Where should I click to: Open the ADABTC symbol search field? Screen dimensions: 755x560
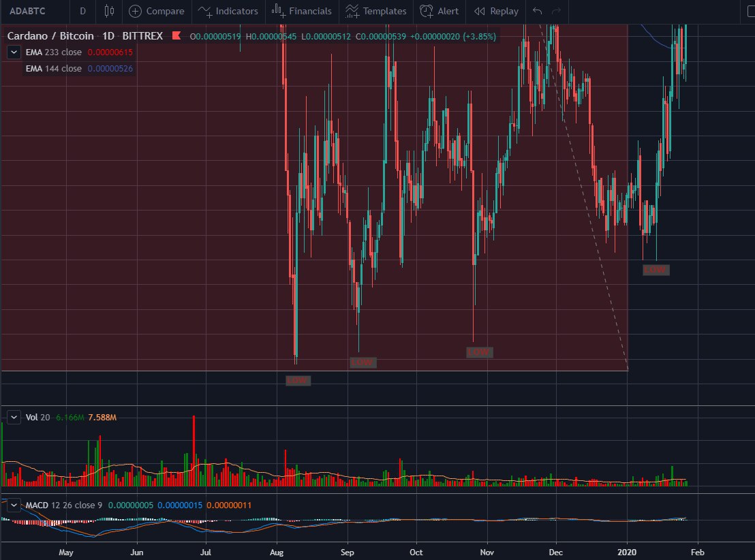27,11
